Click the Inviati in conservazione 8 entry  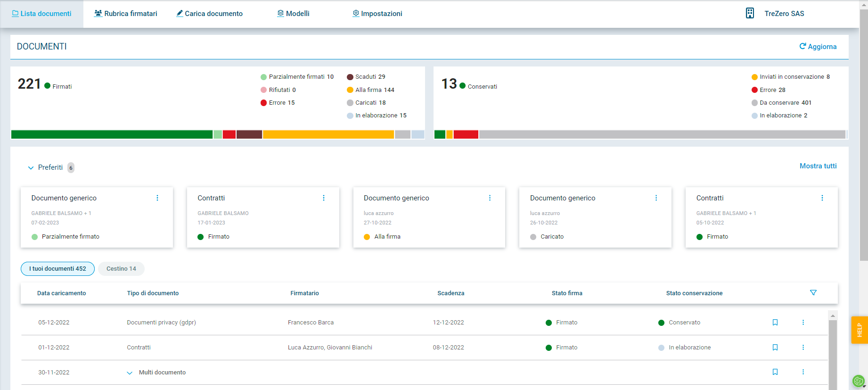[791, 77]
